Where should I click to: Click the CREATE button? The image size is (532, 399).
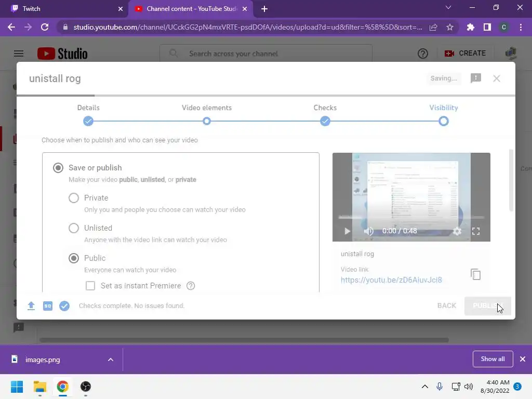[465, 54]
